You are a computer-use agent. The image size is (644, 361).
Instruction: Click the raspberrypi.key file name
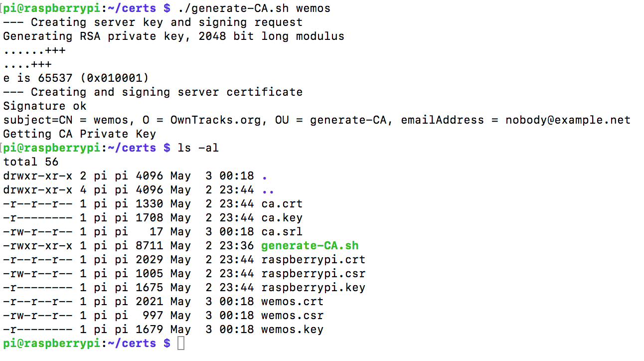pyautogui.click(x=313, y=288)
